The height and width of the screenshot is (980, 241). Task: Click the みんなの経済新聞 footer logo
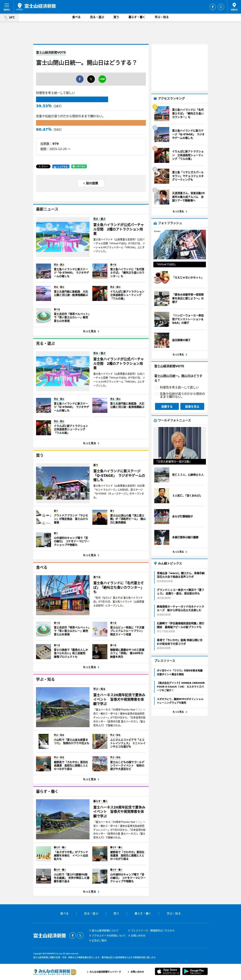55,972
